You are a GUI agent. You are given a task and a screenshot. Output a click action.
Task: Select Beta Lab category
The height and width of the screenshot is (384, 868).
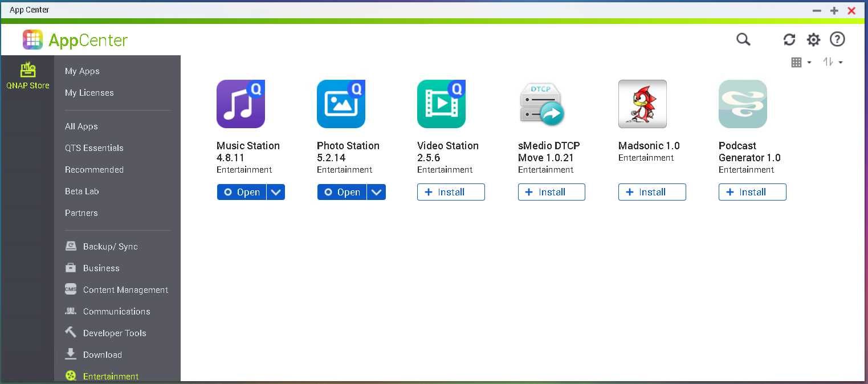[82, 191]
